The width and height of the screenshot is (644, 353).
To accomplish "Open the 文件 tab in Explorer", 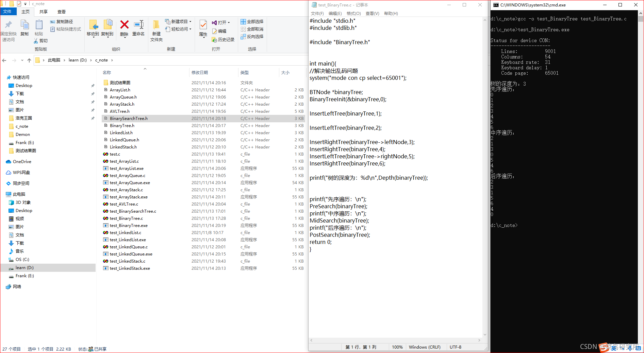I will (x=7, y=12).
